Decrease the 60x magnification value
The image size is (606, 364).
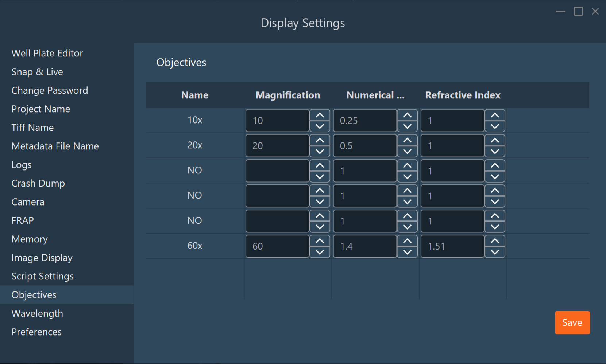319,252
